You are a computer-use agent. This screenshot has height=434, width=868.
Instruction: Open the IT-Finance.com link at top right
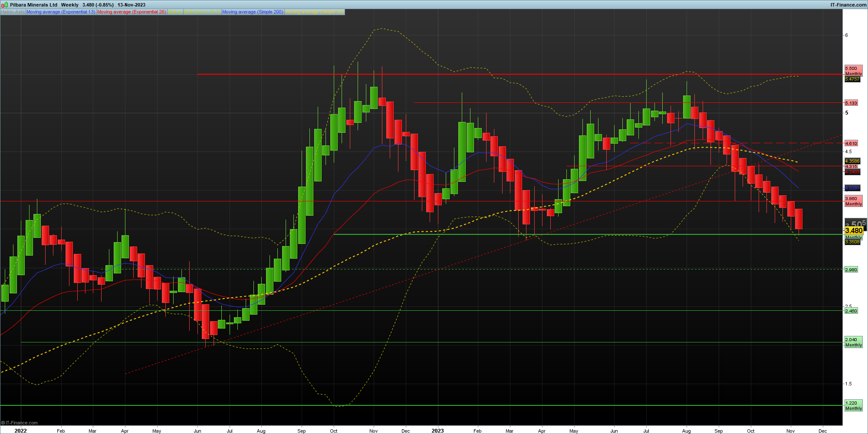[848, 5]
